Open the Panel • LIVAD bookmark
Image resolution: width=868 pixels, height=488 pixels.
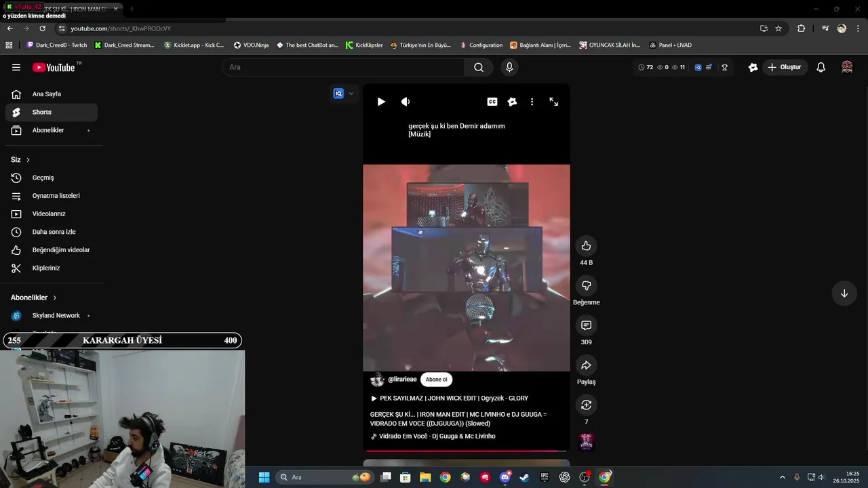pos(670,45)
